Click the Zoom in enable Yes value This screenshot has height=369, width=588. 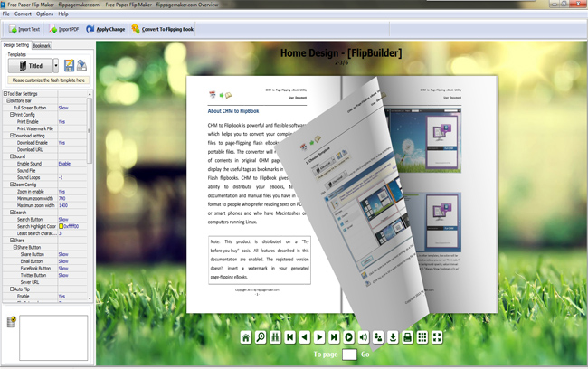pos(62,192)
